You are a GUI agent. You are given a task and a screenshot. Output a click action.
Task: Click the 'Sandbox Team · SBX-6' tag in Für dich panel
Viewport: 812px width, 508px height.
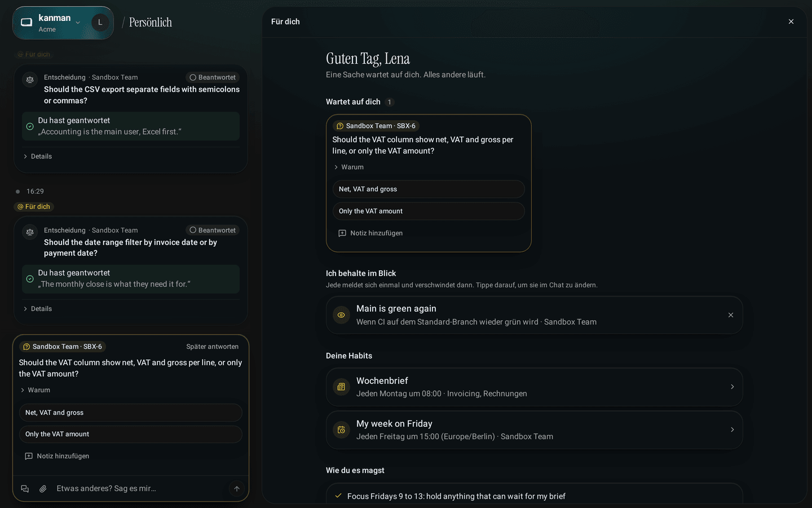[376, 126]
